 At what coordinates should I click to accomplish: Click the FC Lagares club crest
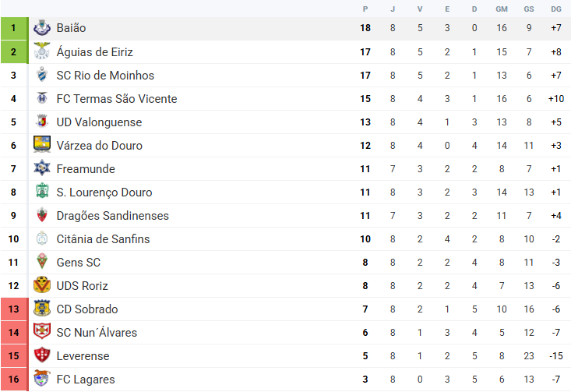(42, 379)
